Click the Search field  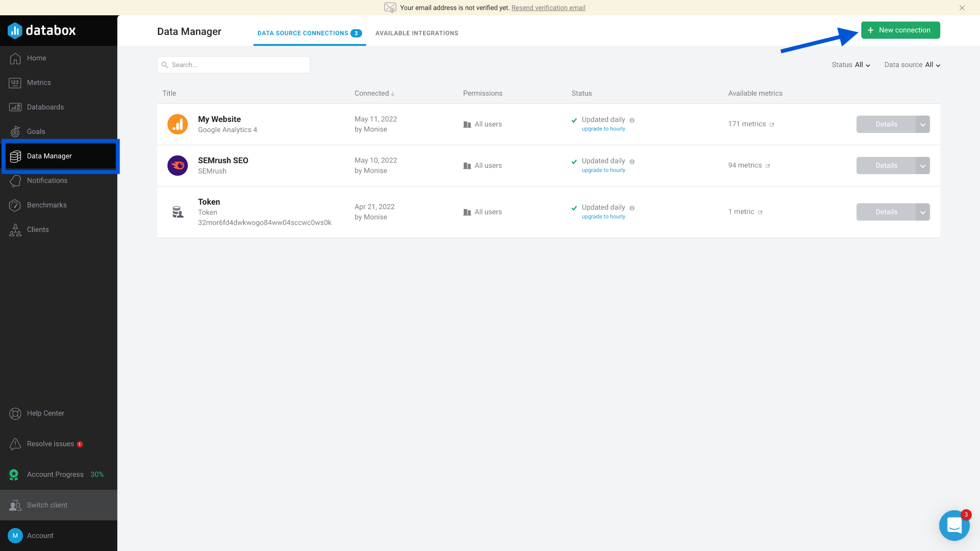coord(233,65)
